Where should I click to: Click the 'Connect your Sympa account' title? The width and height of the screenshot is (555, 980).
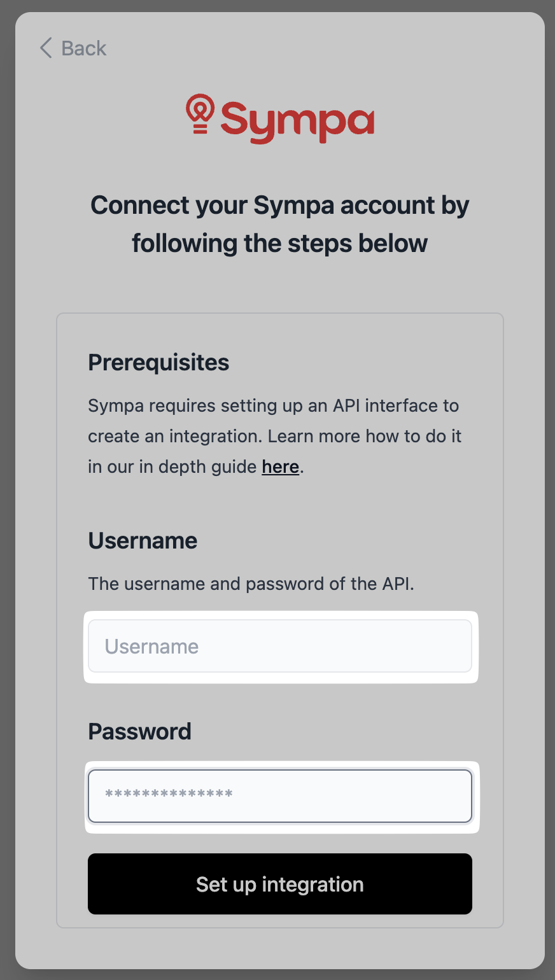(279, 205)
